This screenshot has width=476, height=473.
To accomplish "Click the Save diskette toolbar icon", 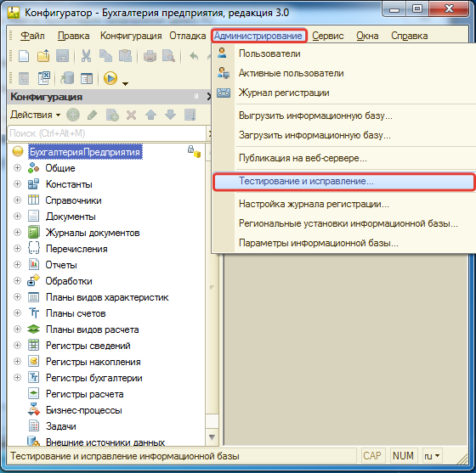I will click(x=63, y=56).
